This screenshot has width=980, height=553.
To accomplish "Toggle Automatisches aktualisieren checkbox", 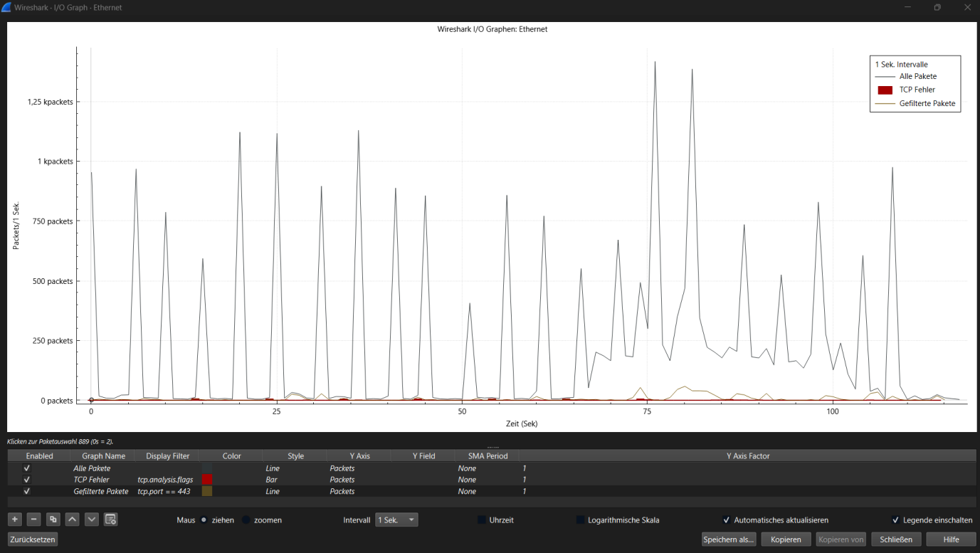I will click(727, 520).
